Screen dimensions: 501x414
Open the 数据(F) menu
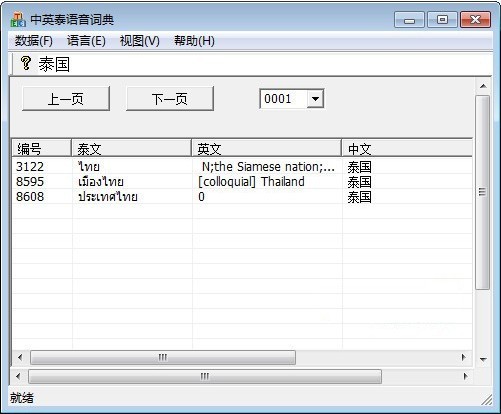[33, 41]
